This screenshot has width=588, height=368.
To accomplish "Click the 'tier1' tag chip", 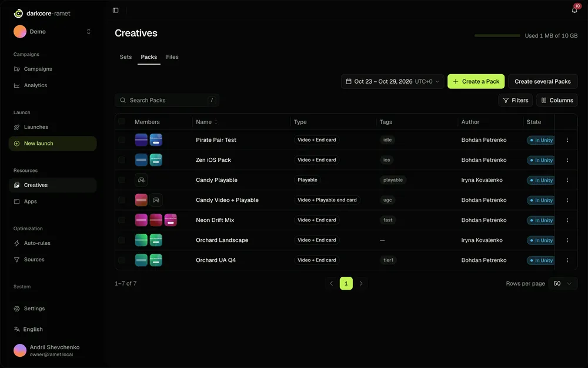I will [x=388, y=260].
